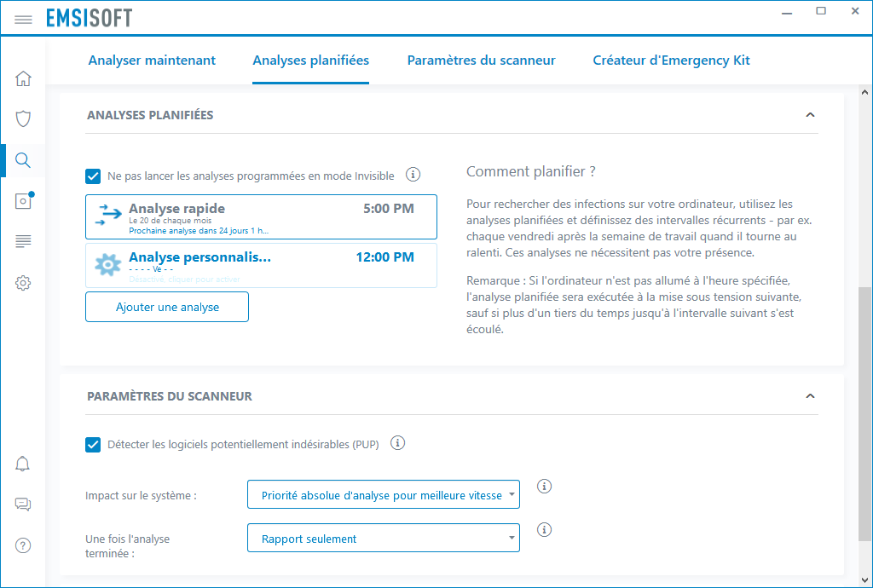Go to the Home overview icon
Screen dimensions: 873x588
(x=23, y=78)
